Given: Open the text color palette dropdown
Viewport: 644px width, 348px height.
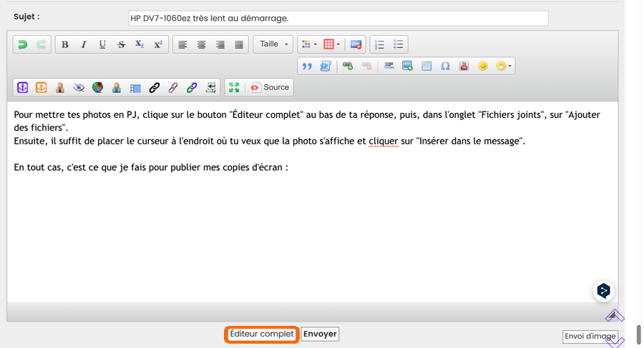Looking at the screenshot, I should (x=309, y=44).
